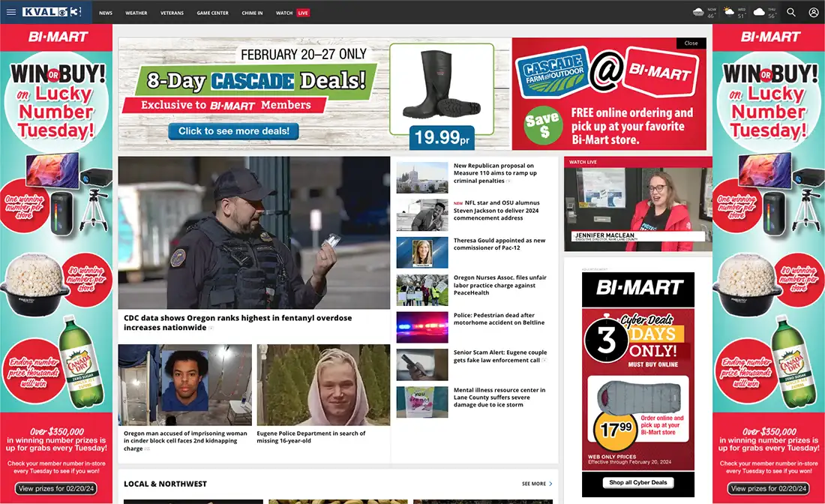
Task: Click the police lights thumbnail
Action: (422, 327)
